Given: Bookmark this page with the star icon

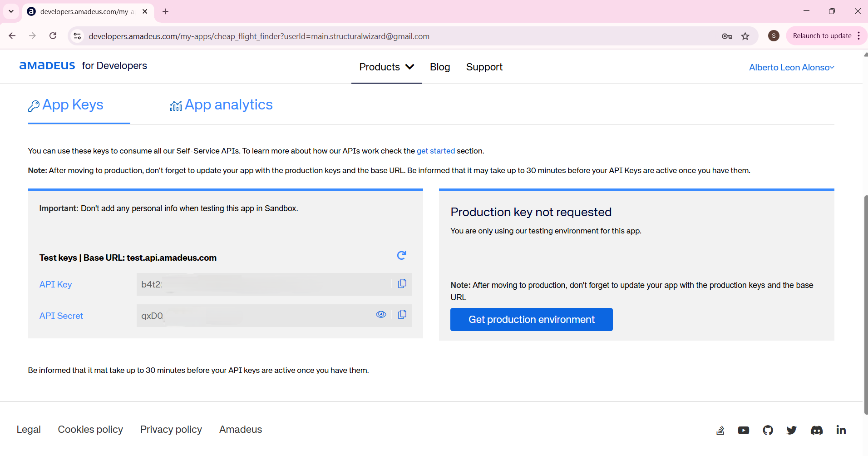Looking at the screenshot, I should pyautogui.click(x=745, y=36).
